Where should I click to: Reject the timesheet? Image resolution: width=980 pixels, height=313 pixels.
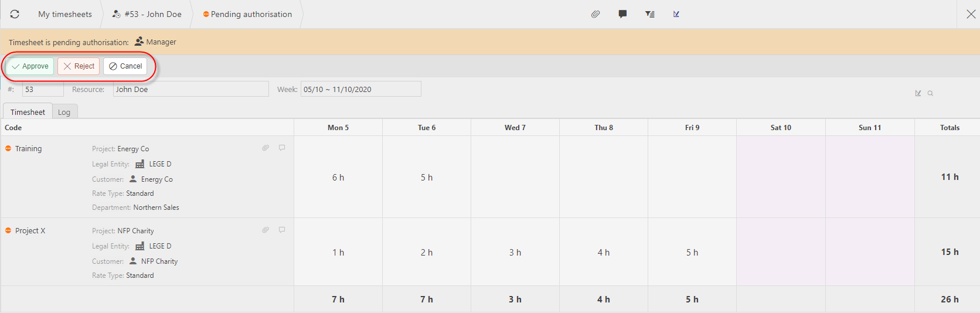tap(79, 66)
